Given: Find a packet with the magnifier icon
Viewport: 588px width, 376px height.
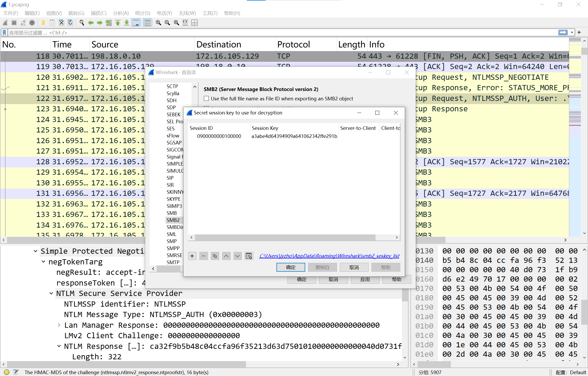Looking at the screenshot, I should tap(82, 23).
